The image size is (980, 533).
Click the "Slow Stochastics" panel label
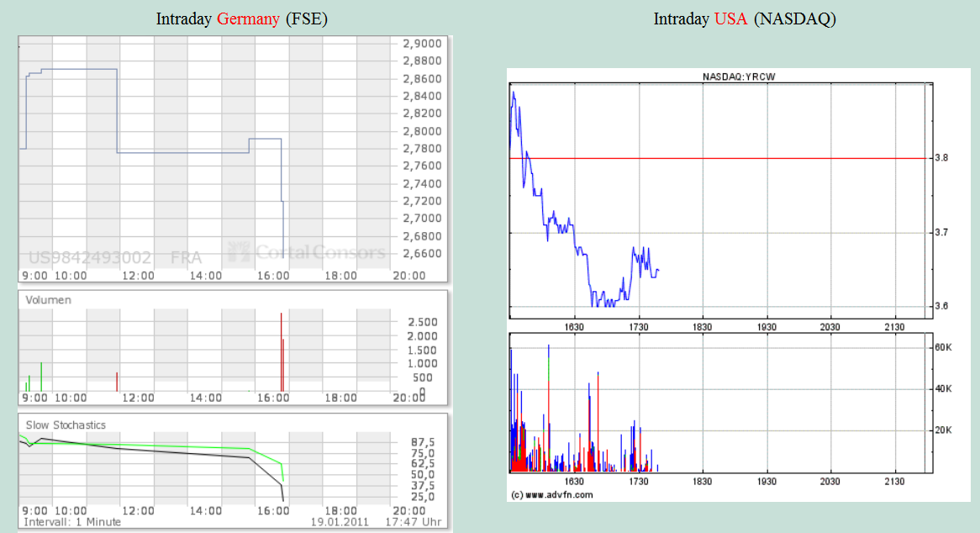[66, 425]
